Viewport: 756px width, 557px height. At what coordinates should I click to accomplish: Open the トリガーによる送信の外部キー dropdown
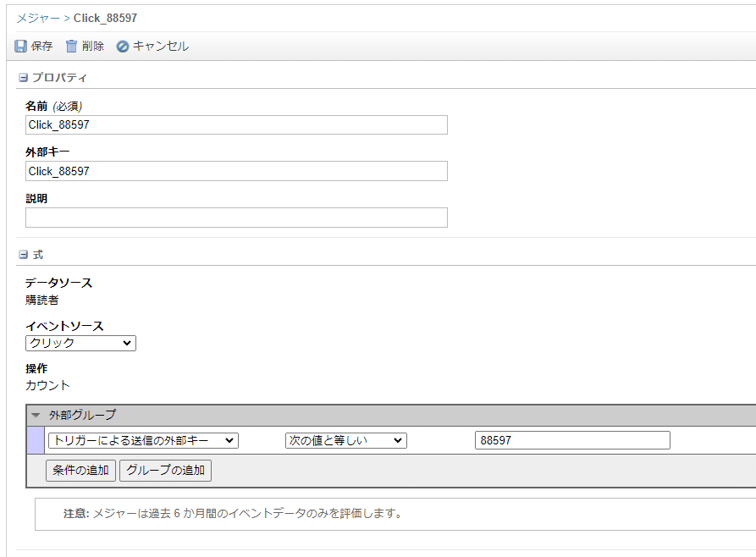143,440
